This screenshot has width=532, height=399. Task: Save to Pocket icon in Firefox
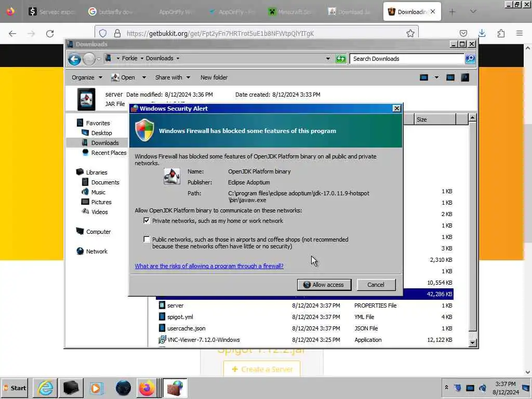(x=463, y=33)
